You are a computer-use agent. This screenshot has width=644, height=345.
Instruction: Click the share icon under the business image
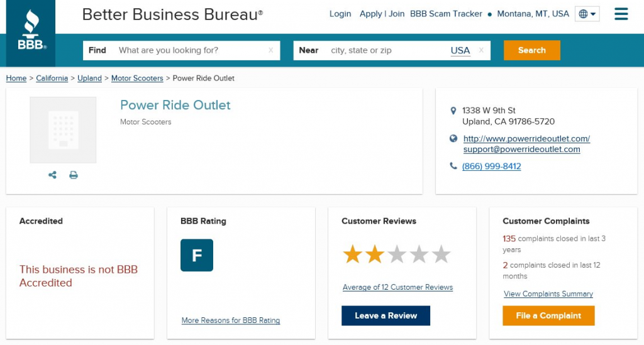click(x=52, y=175)
